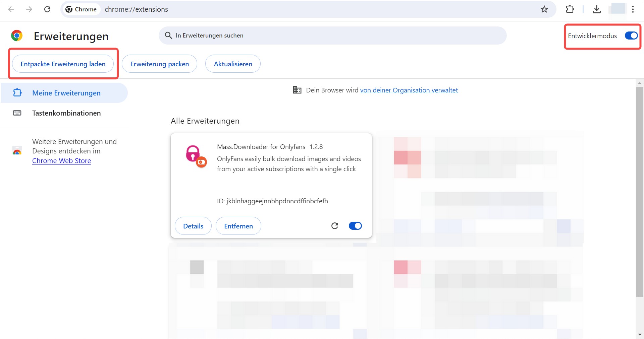
Task: Go forward to the next page
Action: click(29, 9)
